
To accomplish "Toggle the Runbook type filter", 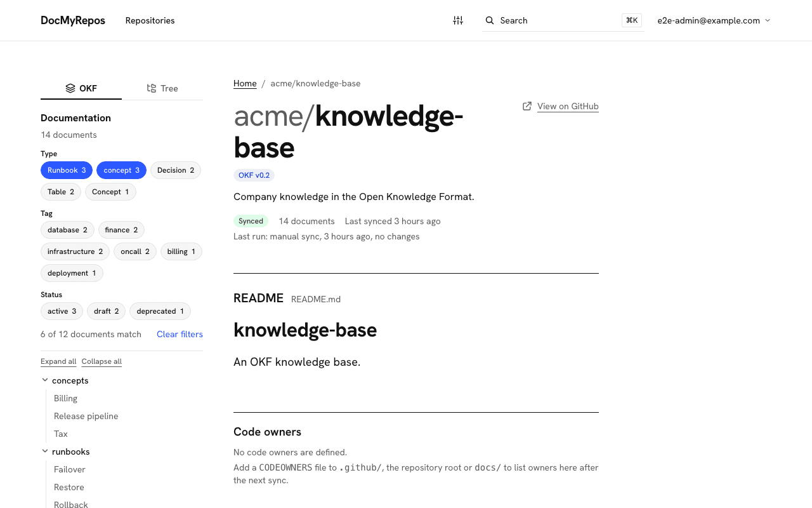I will [x=67, y=170].
